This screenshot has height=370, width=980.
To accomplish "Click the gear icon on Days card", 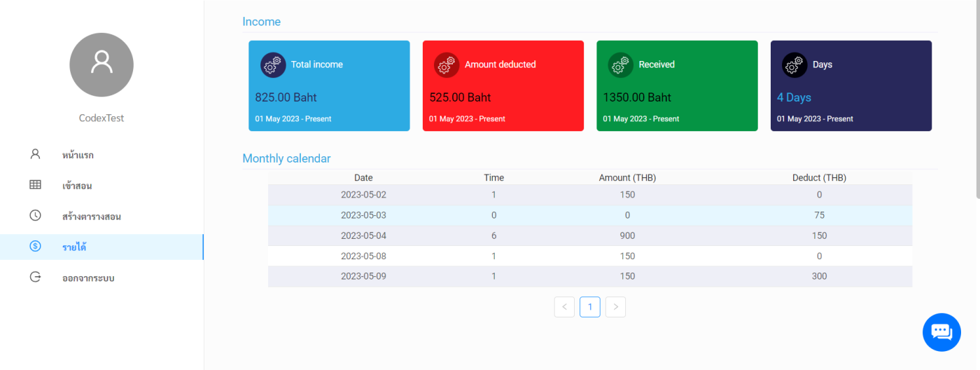I will click(x=794, y=65).
